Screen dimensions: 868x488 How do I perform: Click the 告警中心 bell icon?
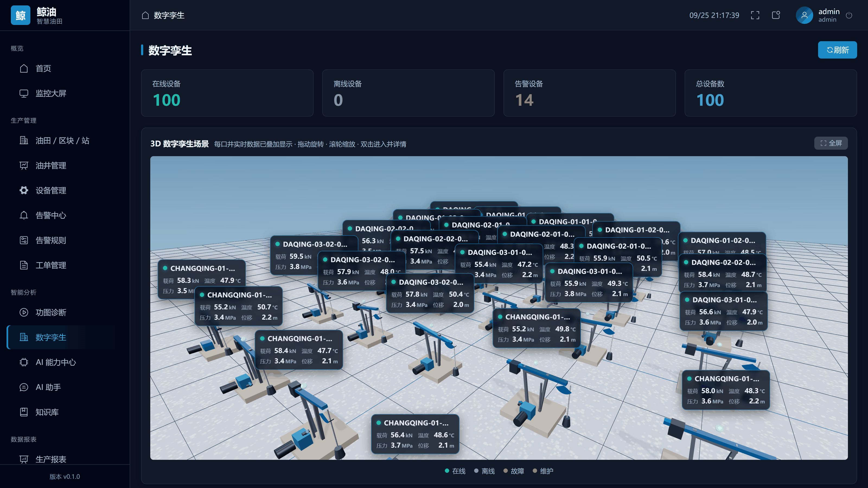coord(24,215)
